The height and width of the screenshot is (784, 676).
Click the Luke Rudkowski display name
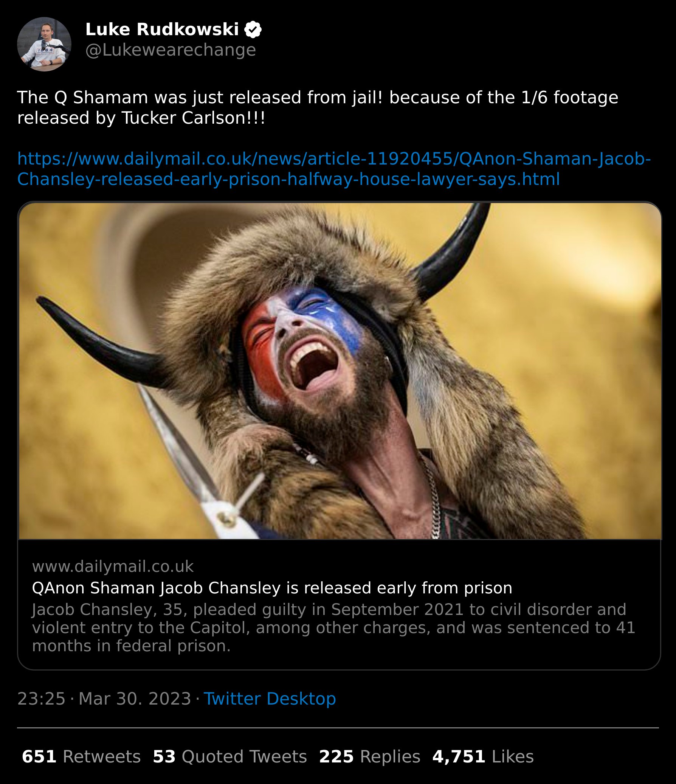click(162, 29)
